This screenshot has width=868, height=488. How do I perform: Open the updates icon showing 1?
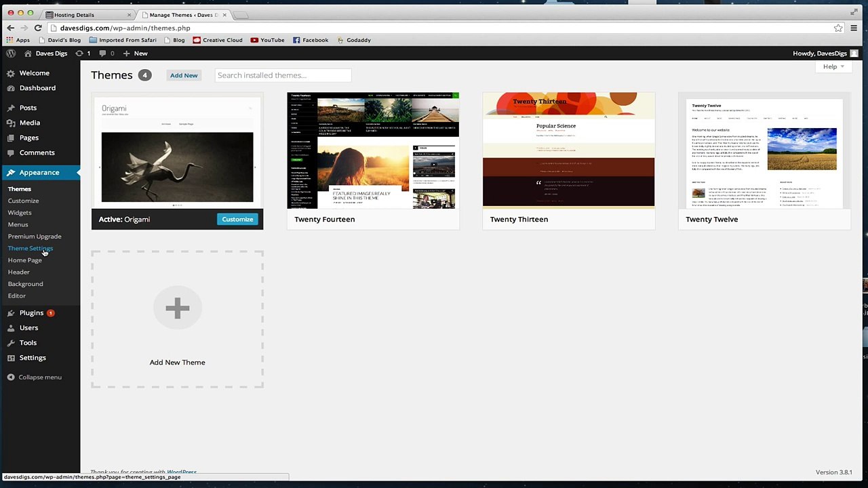[x=83, y=53]
